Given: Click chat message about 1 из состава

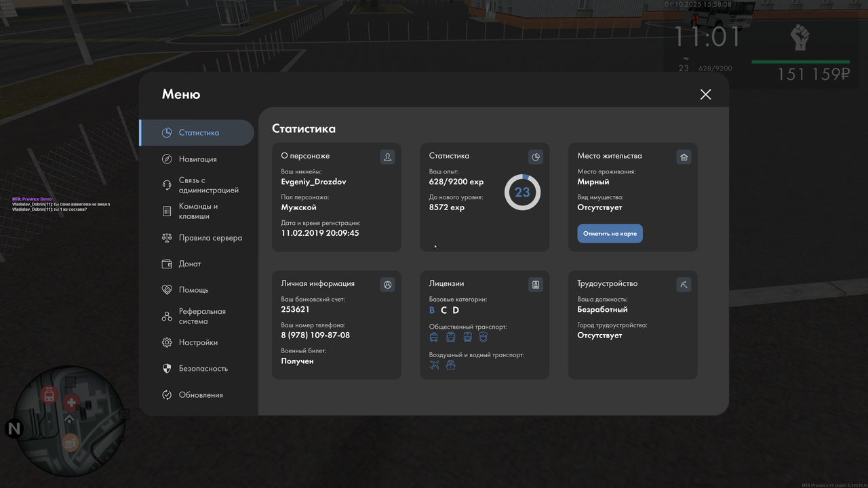Looking at the screenshot, I should 50,209.
